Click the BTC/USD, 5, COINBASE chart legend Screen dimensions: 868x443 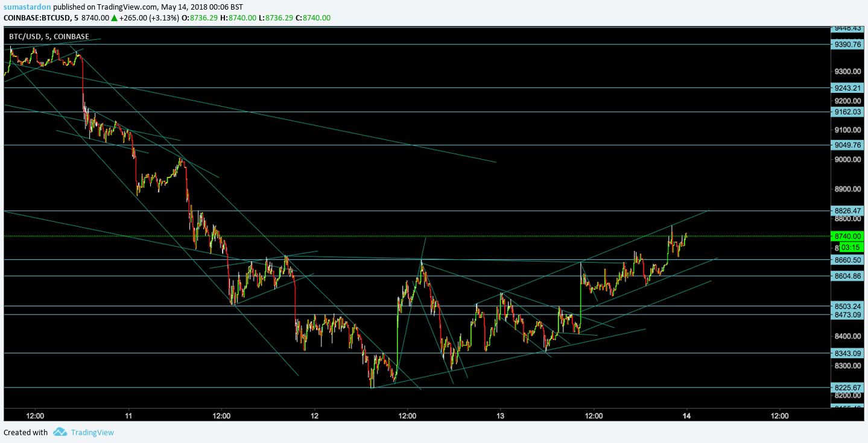49,36
